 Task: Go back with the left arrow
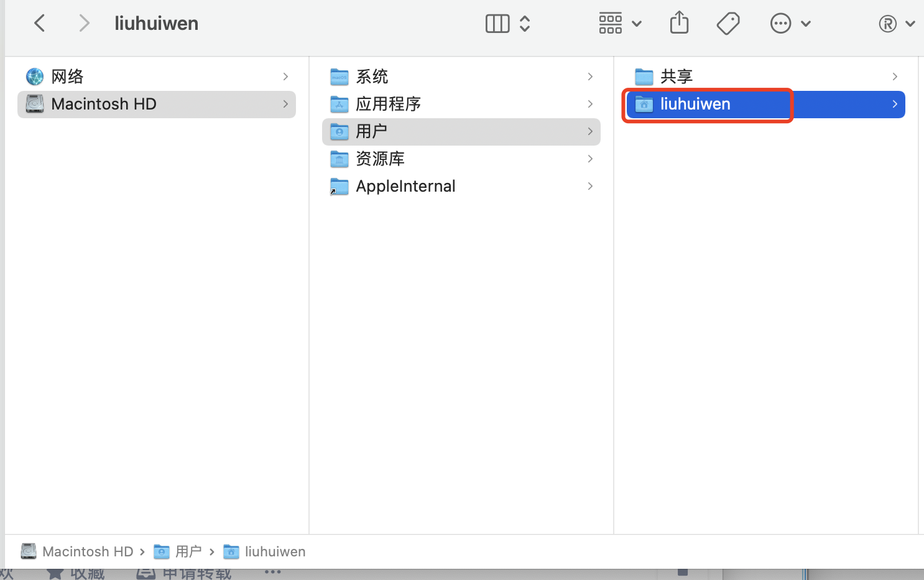pos(40,24)
